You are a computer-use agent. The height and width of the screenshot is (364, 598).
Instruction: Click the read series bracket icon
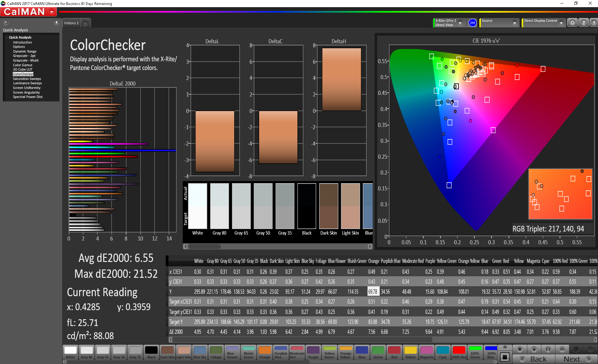coord(548,349)
